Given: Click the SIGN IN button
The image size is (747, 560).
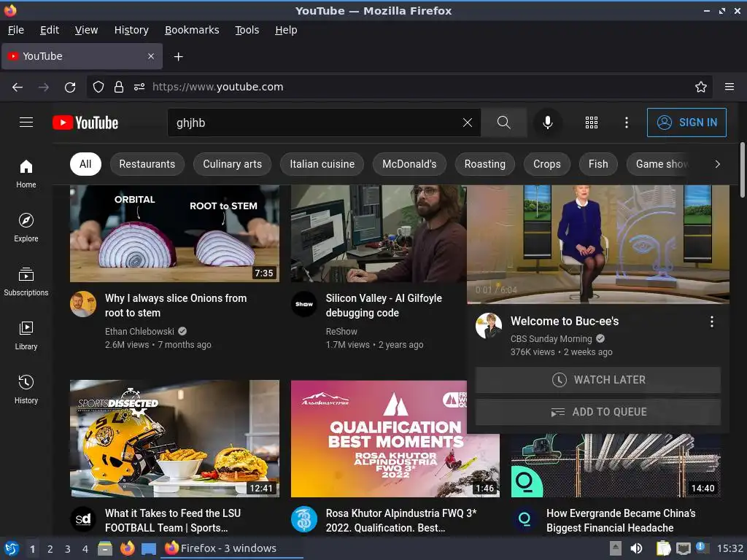Looking at the screenshot, I should point(686,122).
